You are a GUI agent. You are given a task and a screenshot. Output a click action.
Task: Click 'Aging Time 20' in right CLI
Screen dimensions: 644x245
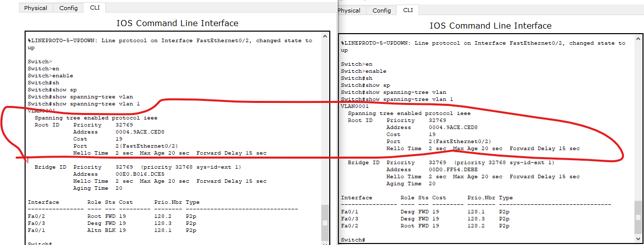411,184
